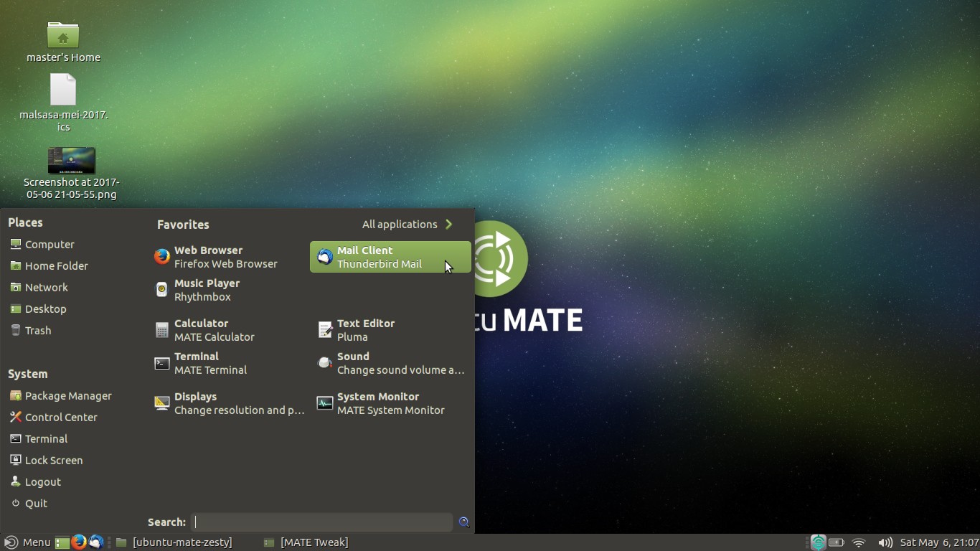This screenshot has width=980, height=551.
Task: Launch Thunderbird Mail Client from Favorites
Action: coord(390,257)
